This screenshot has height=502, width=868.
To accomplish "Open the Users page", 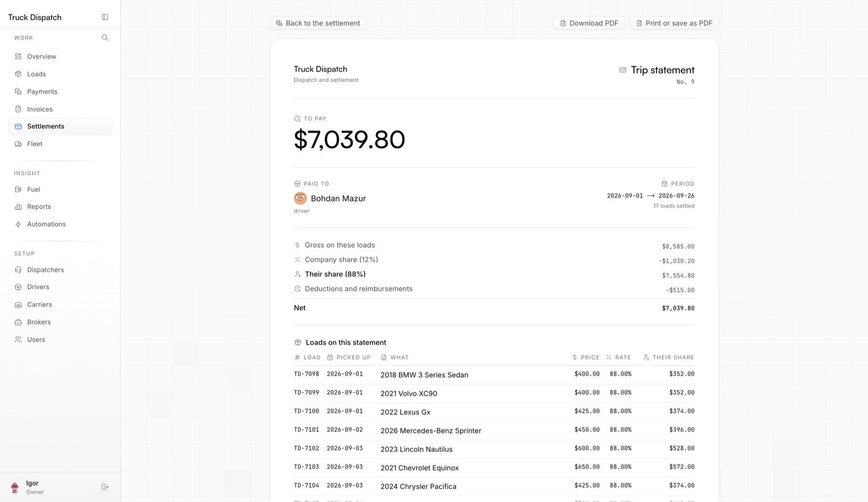I will [x=60, y=339].
